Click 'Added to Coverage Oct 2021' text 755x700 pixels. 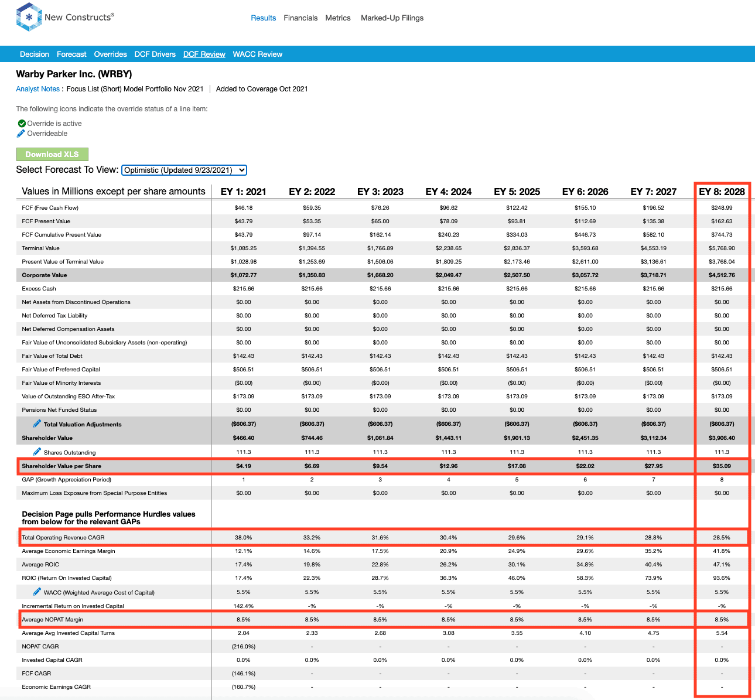point(262,89)
